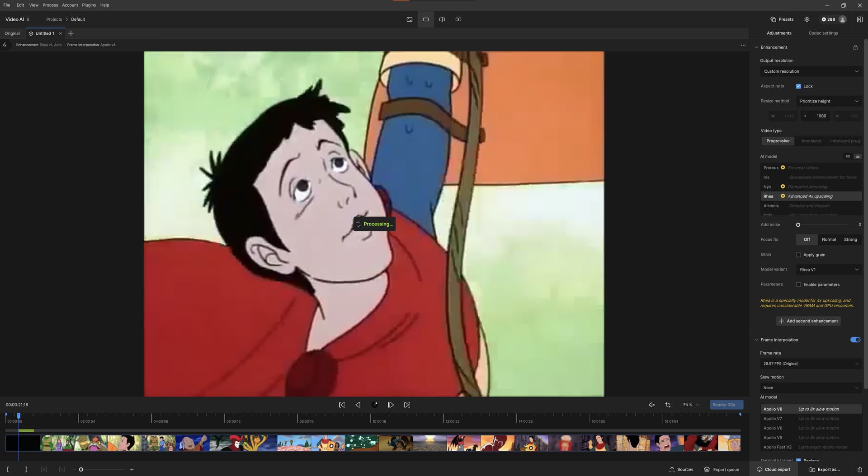Open the Resize method dropdown
This screenshot has height=476, width=868.
829,101
